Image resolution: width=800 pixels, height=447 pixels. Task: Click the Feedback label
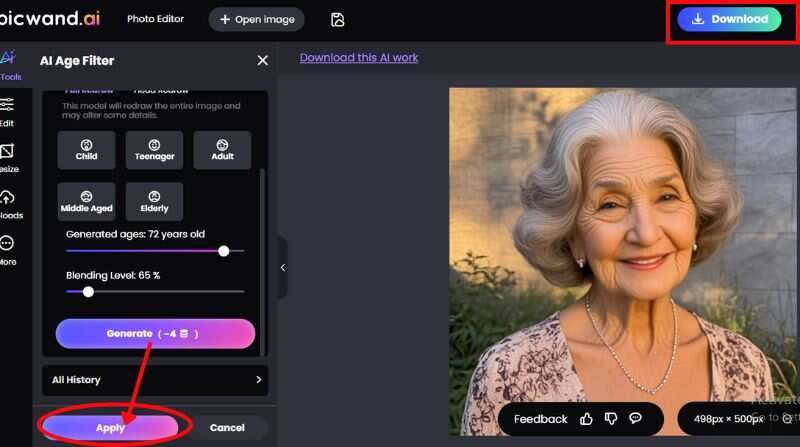(x=540, y=419)
